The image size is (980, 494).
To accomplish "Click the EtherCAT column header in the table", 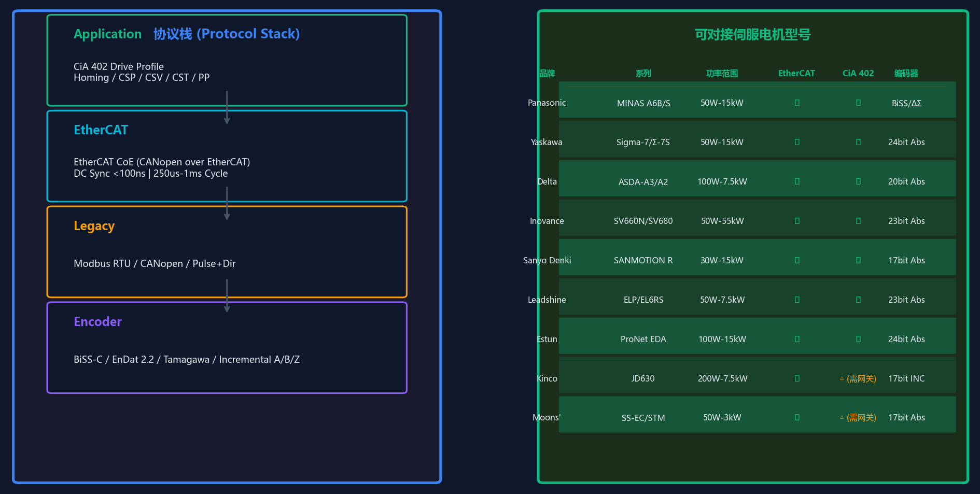I will click(797, 74).
